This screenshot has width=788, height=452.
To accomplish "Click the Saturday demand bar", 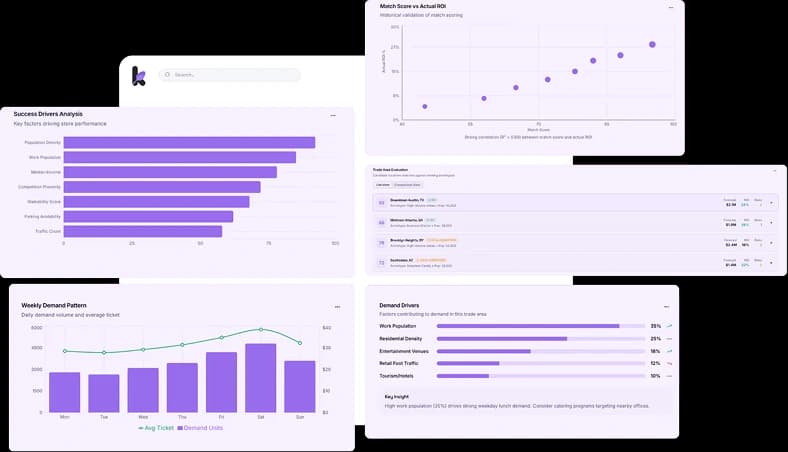I will 261,378.
